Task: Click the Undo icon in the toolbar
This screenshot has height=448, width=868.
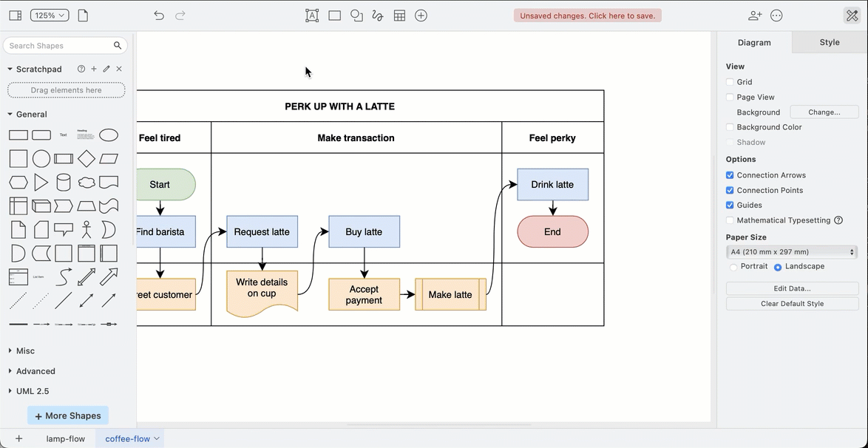Action: coord(158,15)
